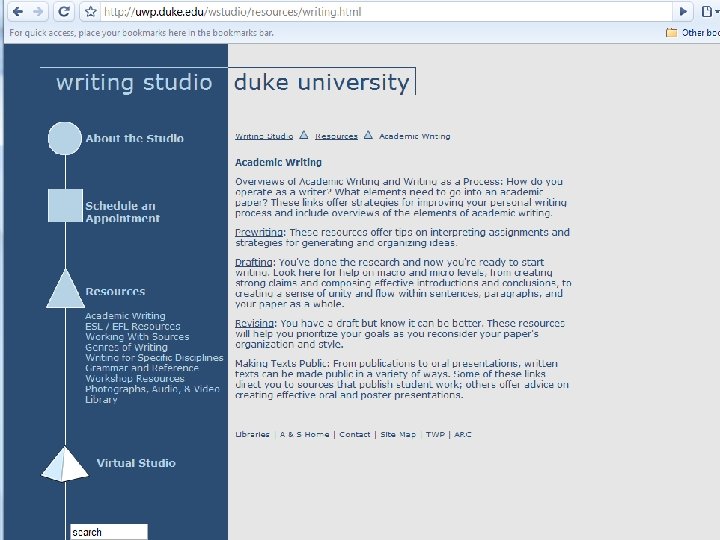Open Genres of Writing link
This screenshot has width=720, height=540.
126,347
